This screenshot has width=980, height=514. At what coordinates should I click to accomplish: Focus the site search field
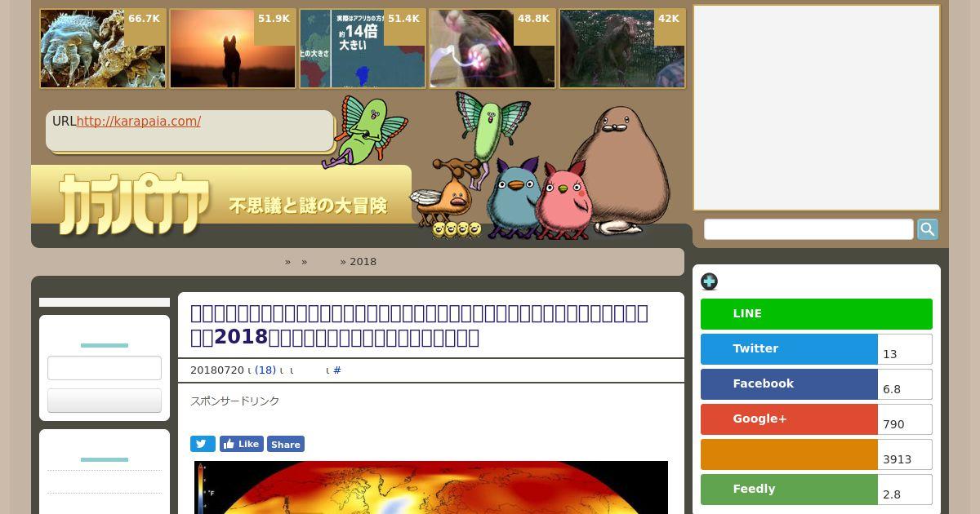tap(808, 229)
